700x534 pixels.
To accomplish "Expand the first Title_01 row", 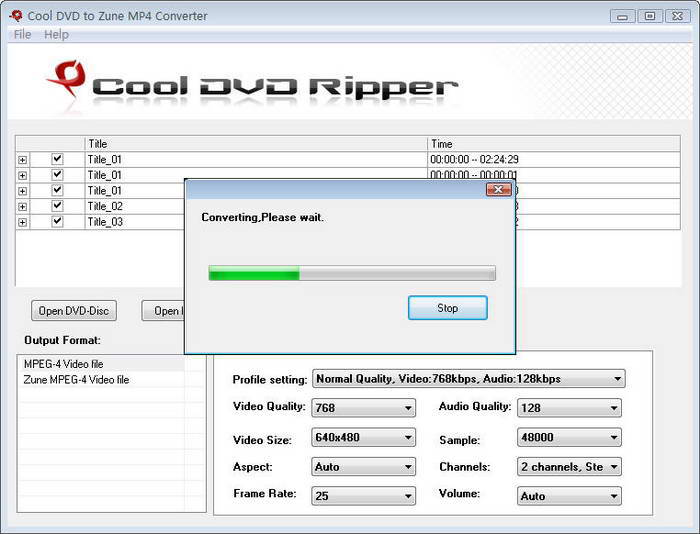I will tap(23, 160).
